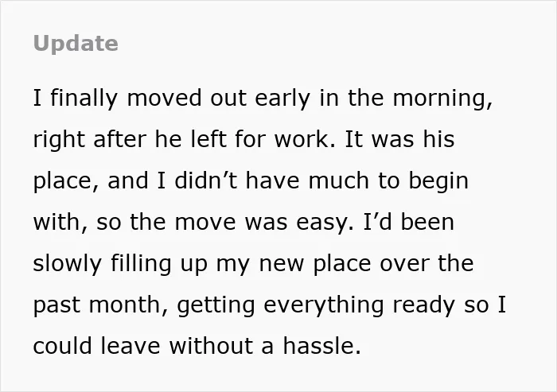Viewport: 557px width, 392px height.
Task: Click the words 'I'd been' text
Action: pos(409,222)
